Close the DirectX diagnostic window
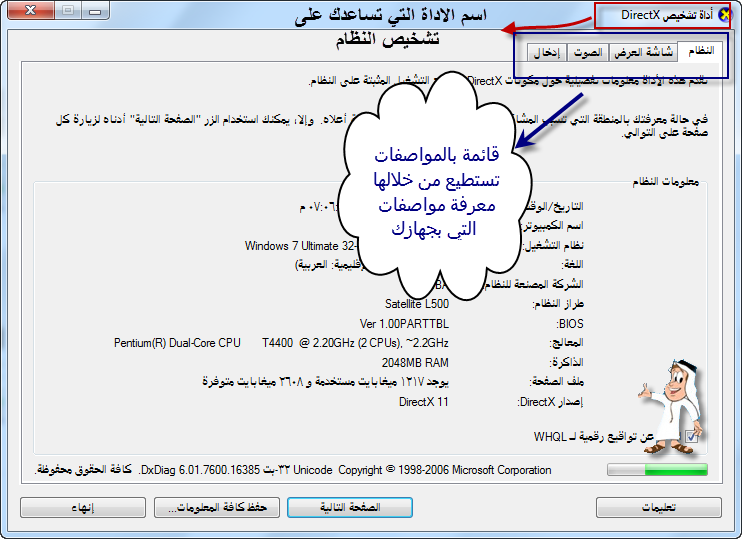 pos(31,11)
